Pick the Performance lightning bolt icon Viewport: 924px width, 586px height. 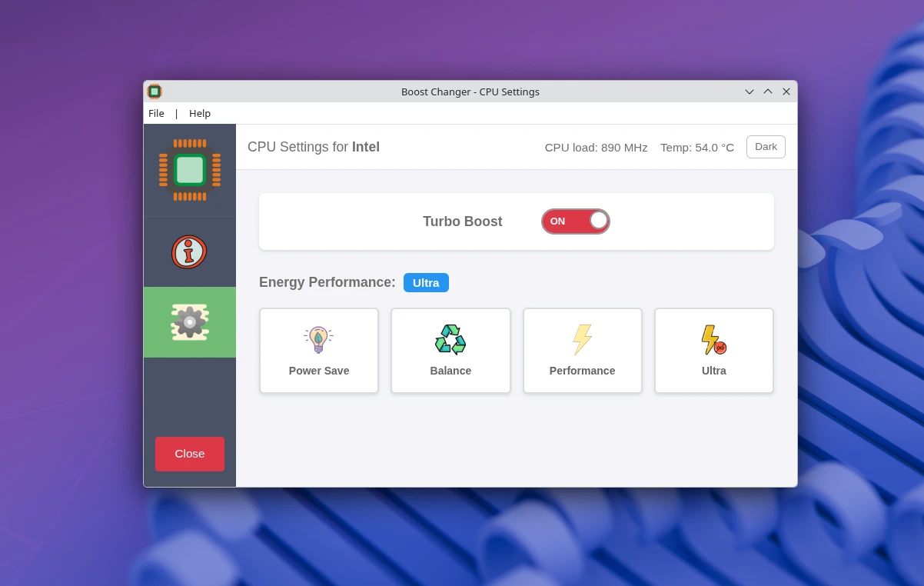pos(582,339)
